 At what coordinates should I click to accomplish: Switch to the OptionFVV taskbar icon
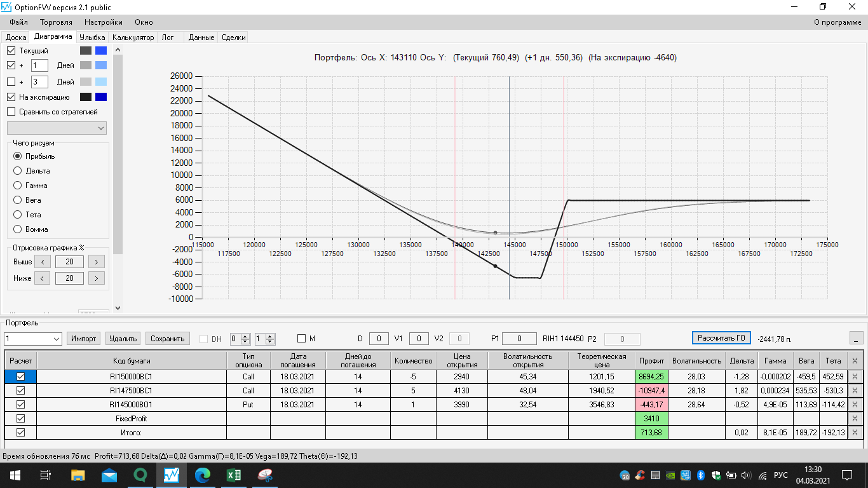pos(171,475)
